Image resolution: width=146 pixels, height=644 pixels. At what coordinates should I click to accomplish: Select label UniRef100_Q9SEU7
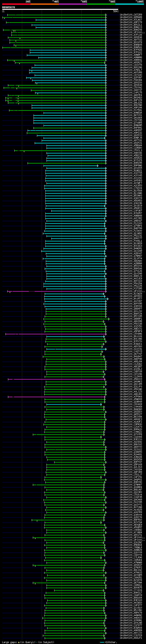[131, 565]
